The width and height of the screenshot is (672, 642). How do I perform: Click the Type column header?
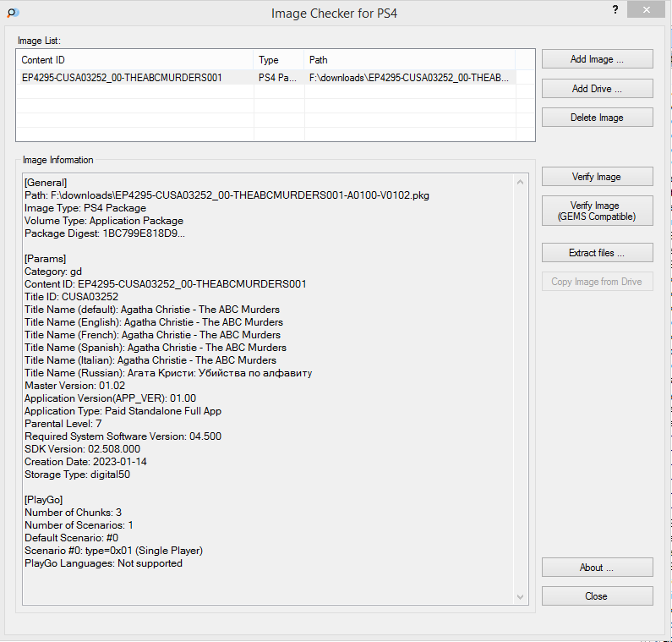[x=279, y=60]
